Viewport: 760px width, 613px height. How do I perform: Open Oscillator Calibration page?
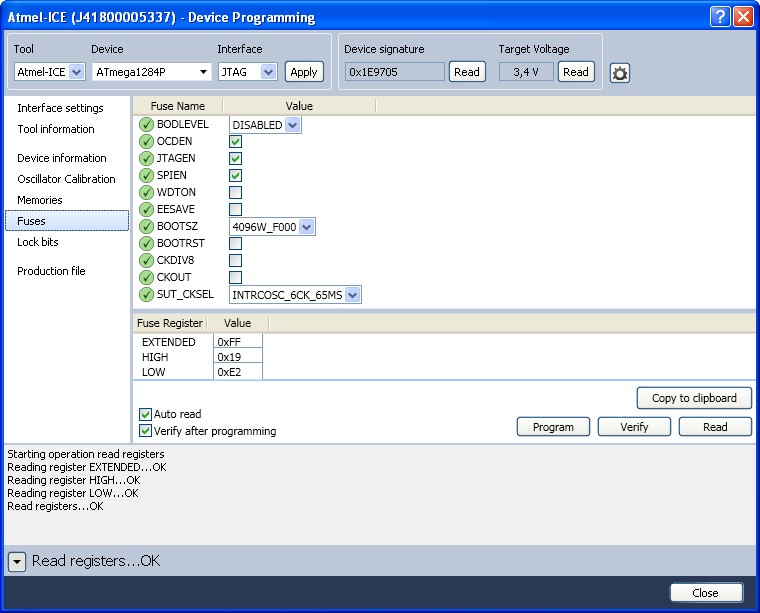(x=66, y=179)
